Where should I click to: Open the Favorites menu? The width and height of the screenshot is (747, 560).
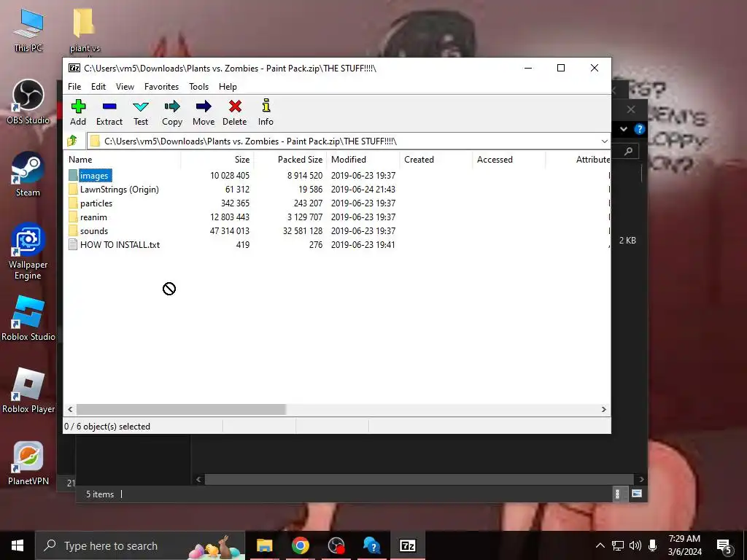tap(161, 87)
